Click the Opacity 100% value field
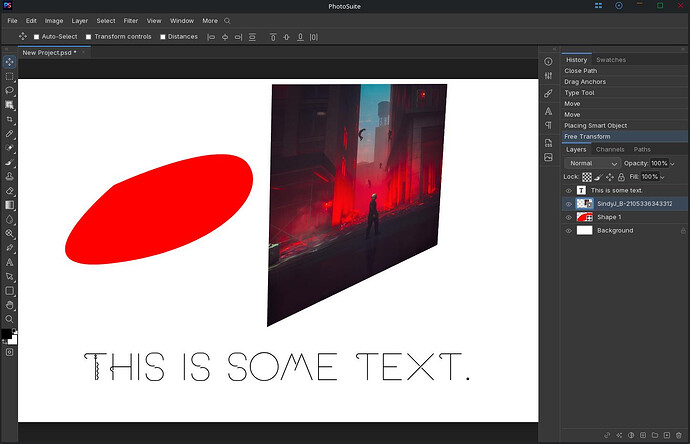690x444 pixels. pyautogui.click(x=659, y=163)
